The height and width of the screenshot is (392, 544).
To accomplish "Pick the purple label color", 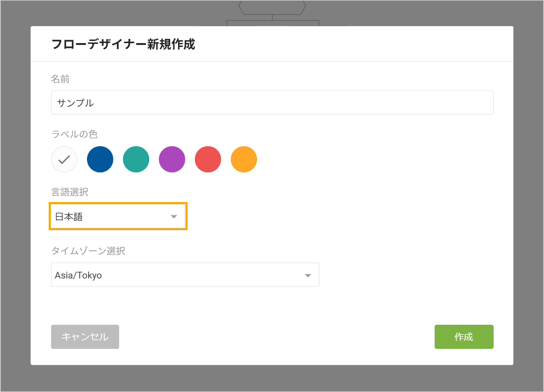I will click(172, 159).
